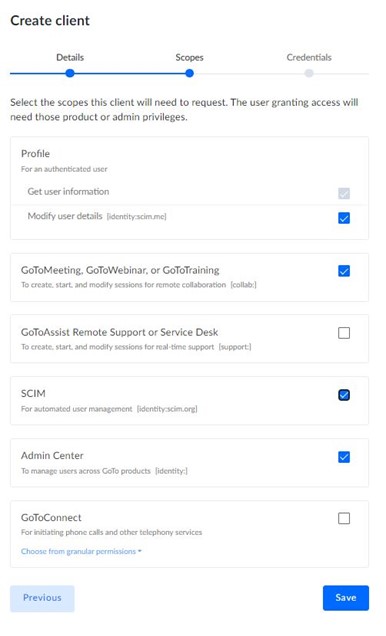Image resolution: width=386 pixels, height=636 pixels.
Task: Toggle the greyed Get user information checkbox
Action: click(x=344, y=193)
